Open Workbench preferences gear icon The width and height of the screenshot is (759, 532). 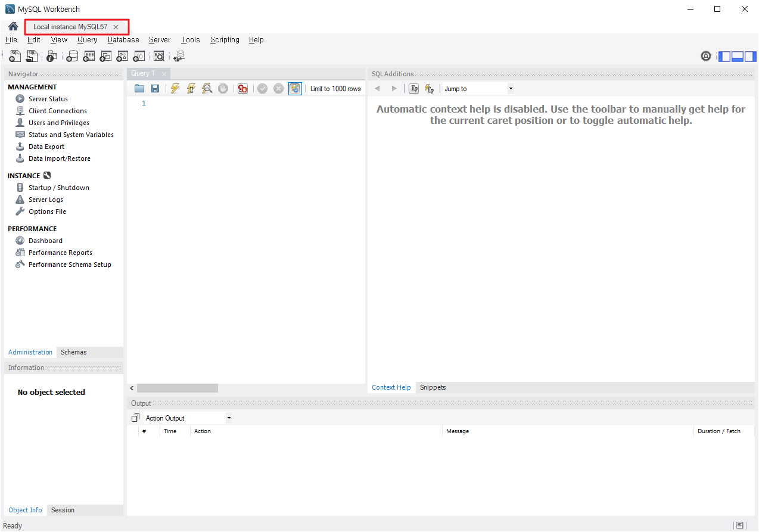coord(706,56)
